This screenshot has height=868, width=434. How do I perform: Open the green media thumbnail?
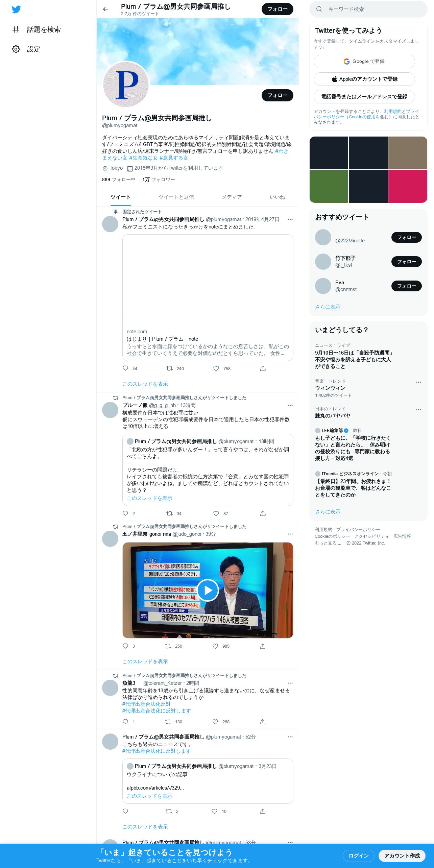pyautogui.click(x=329, y=186)
